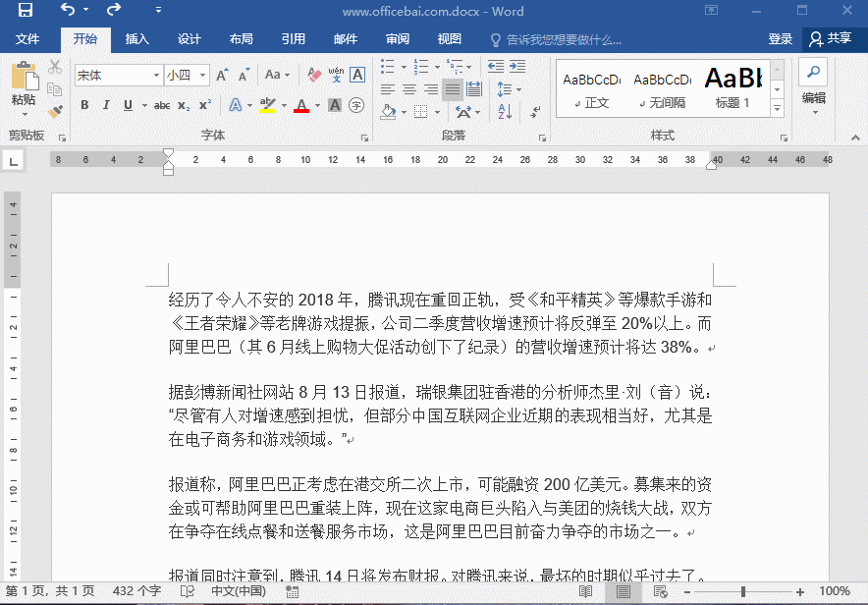The width and height of the screenshot is (868, 605).
Task: Toggle italic formatting
Action: tap(106, 105)
